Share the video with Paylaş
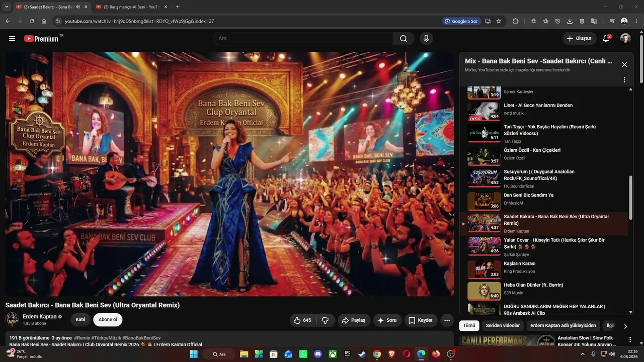This screenshot has width=644, height=362. (354, 320)
